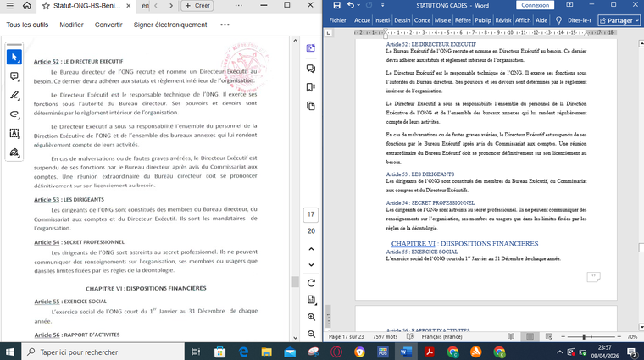644x360 pixels.
Task: Save the Word document
Action: click(336, 5)
